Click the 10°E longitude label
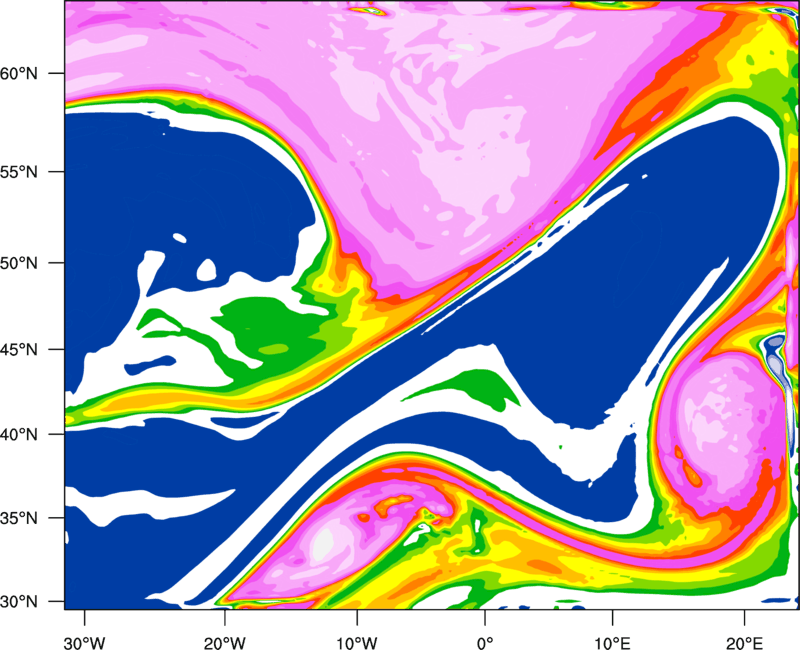 click(x=612, y=643)
